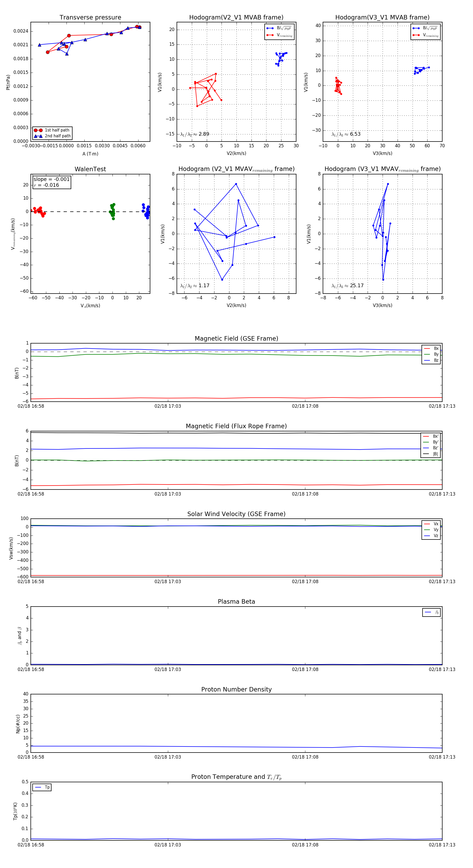Click the 'Solar Wind Velocity (GSE Frame)' title
Viewport: 473px width, 868px height.
pyautogui.click(x=236, y=514)
